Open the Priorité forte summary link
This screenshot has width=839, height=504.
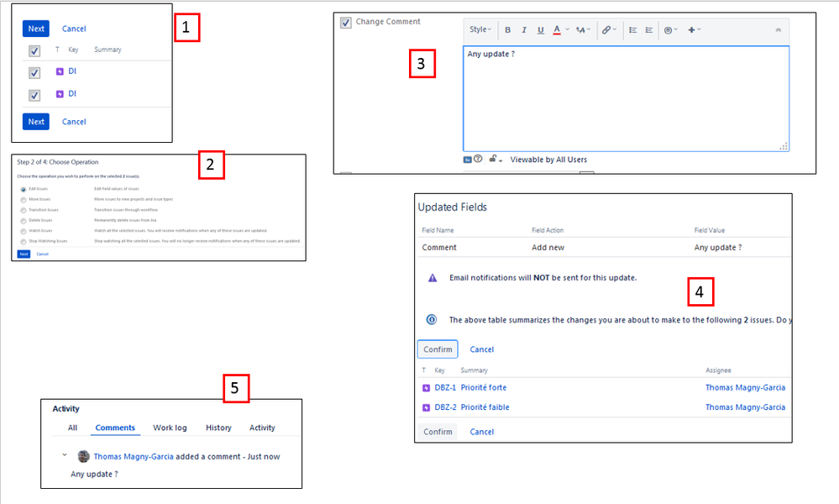[484, 387]
